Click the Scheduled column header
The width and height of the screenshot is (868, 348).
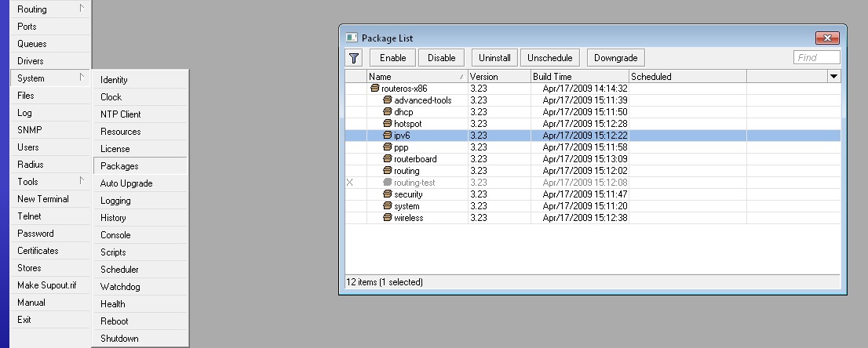[x=687, y=77]
